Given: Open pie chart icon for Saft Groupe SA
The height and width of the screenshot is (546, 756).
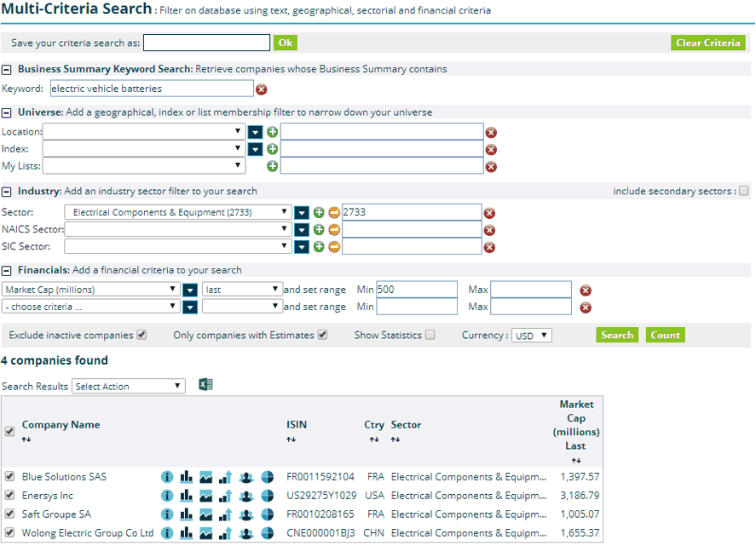Looking at the screenshot, I should [267, 514].
